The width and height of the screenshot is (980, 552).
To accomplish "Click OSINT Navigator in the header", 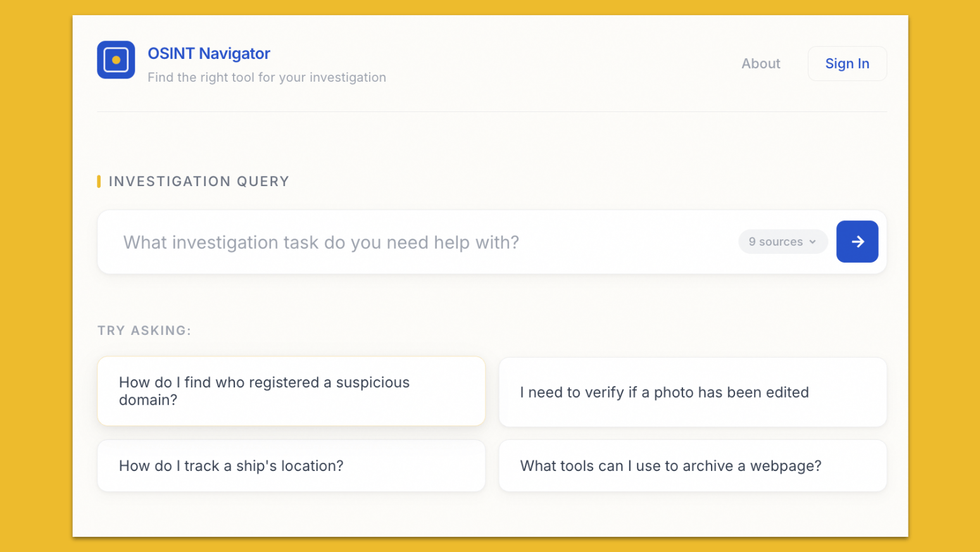I will tap(209, 53).
